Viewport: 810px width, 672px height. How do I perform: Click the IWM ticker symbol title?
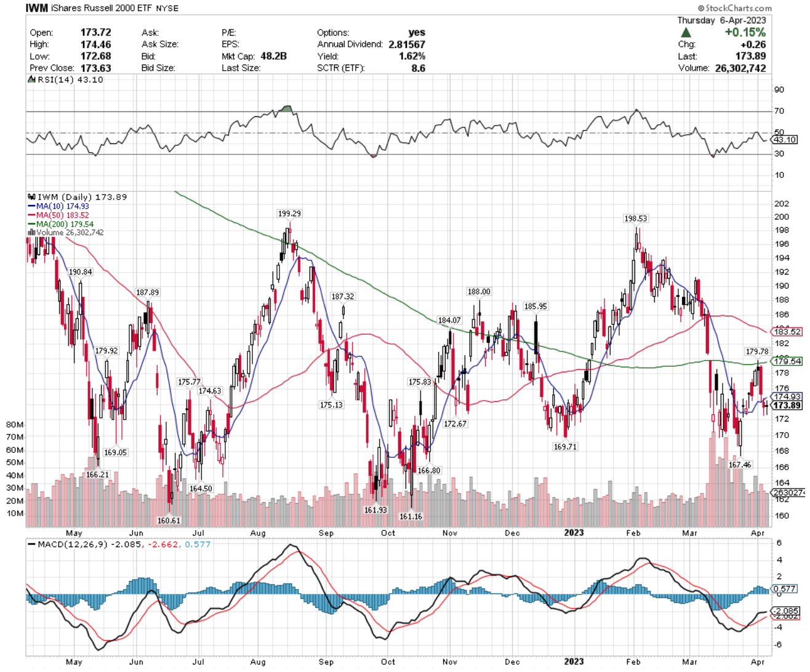[x=36, y=9]
